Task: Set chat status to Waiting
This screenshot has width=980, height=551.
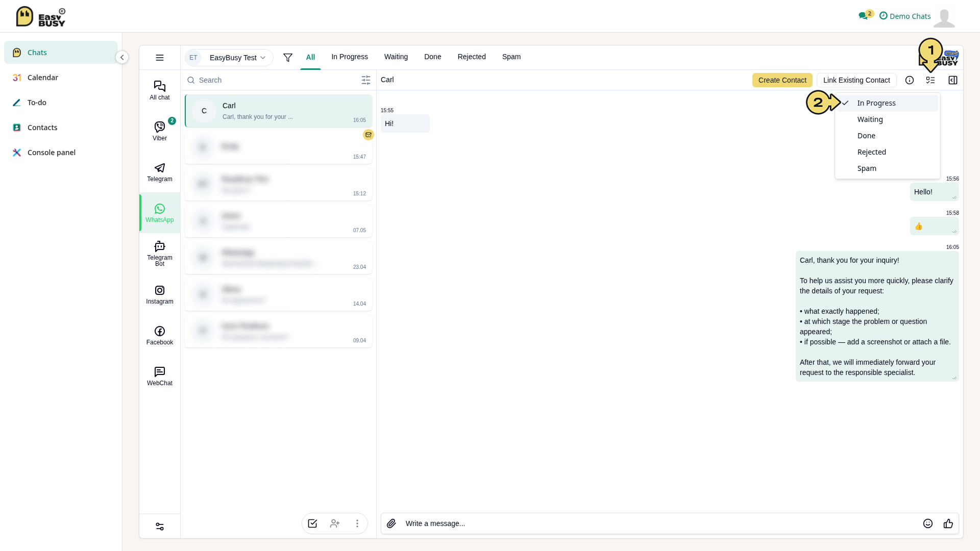Action: 887,119
